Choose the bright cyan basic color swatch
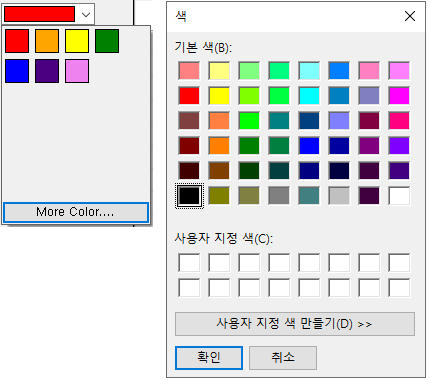 pos(309,96)
